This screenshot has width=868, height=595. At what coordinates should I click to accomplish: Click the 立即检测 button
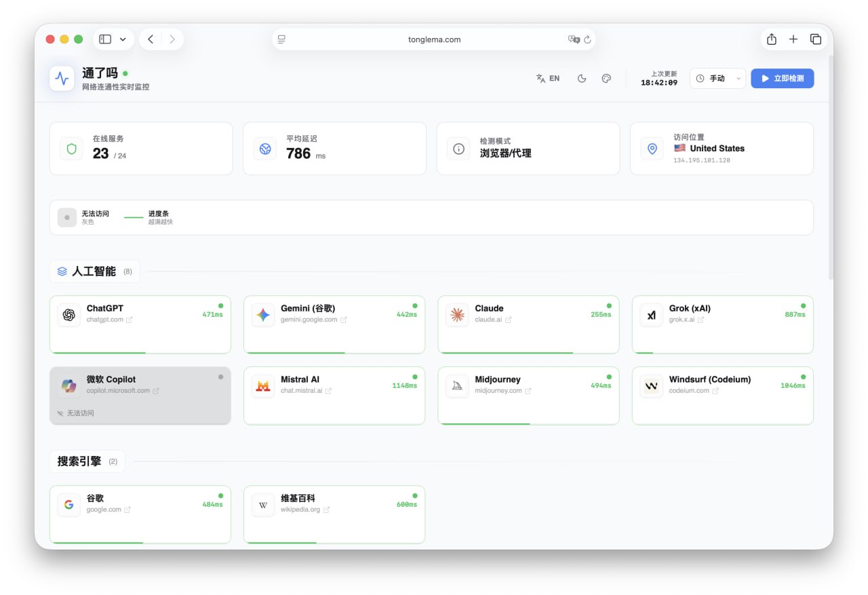click(x=782, y=79)
